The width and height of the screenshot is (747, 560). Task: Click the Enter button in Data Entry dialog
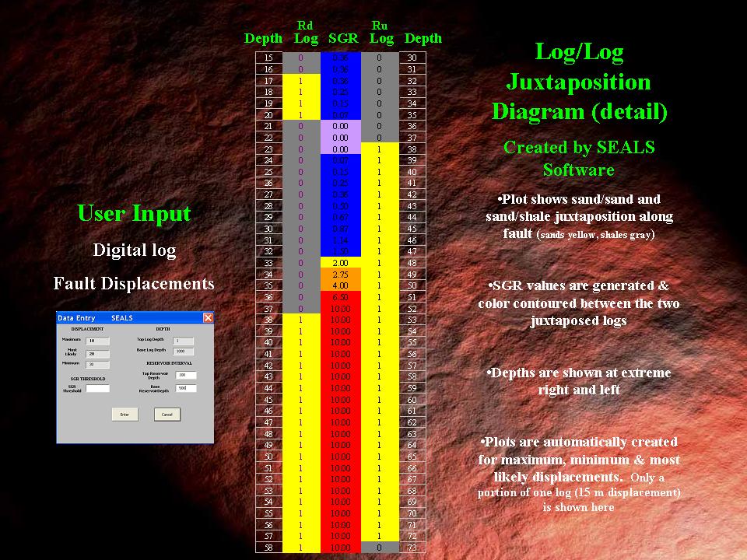(x=124, y=415)
